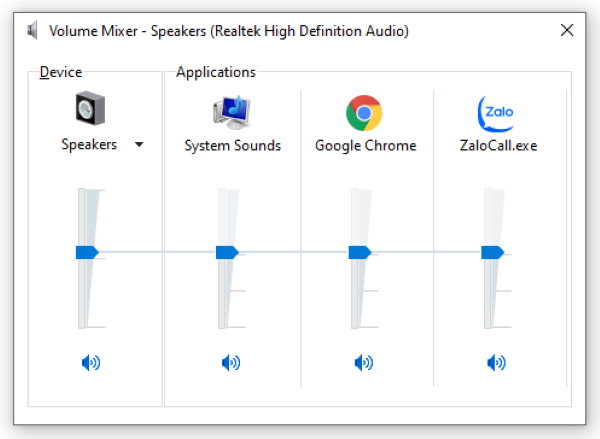Click the Google Chrome app icon
The width and height of the screenshot is (600, 439).
point(364,113)
